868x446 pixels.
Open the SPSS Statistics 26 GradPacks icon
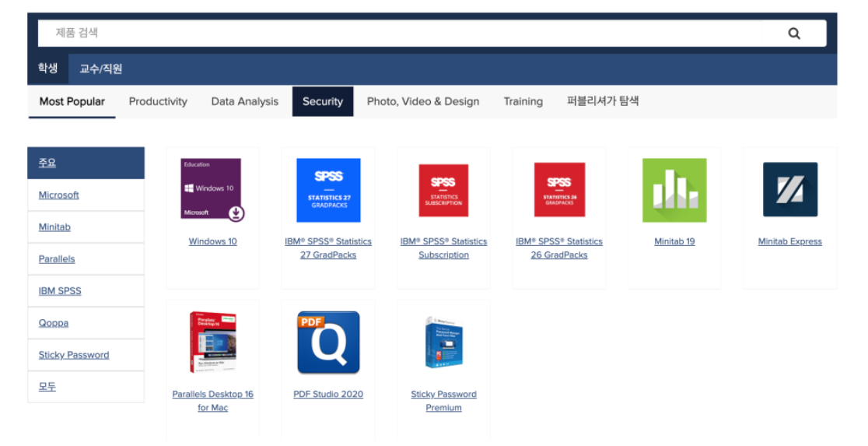pyautogui.click(x=559, y=189)
